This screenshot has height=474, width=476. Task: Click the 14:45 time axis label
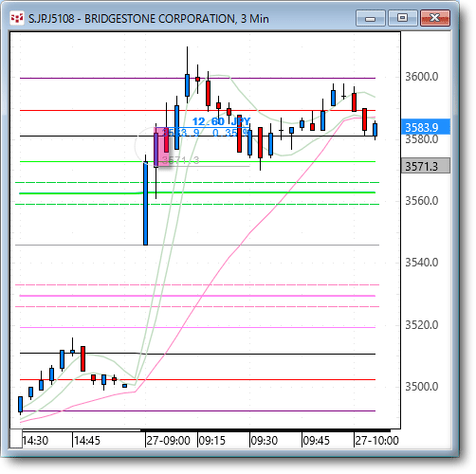coord(87,440)
